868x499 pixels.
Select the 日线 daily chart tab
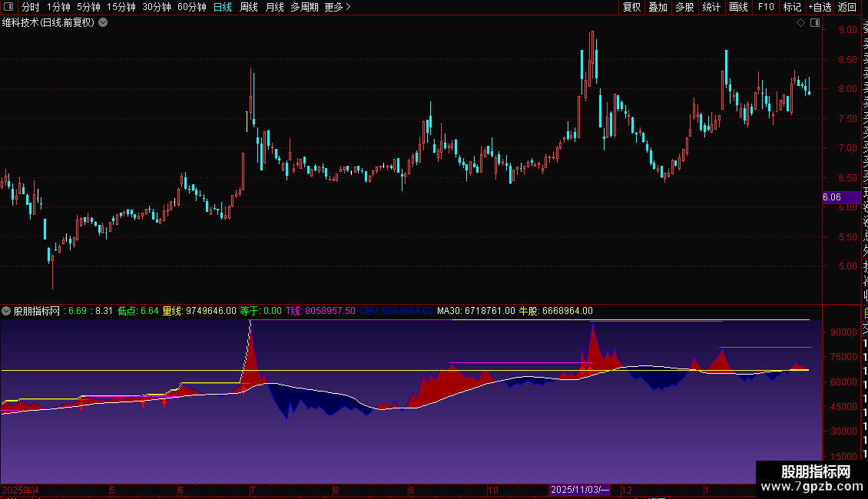(223, 7)
